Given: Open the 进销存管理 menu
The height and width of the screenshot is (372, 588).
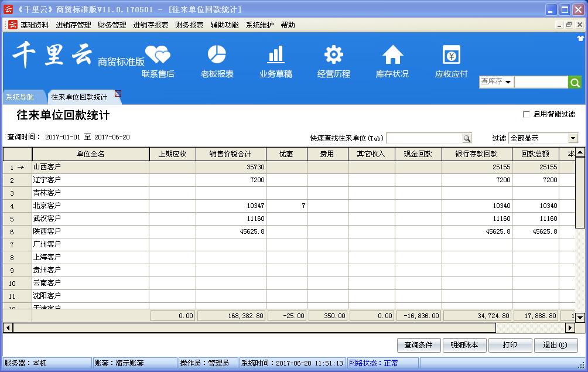Looking at the screenshot, I should [74, 25].
